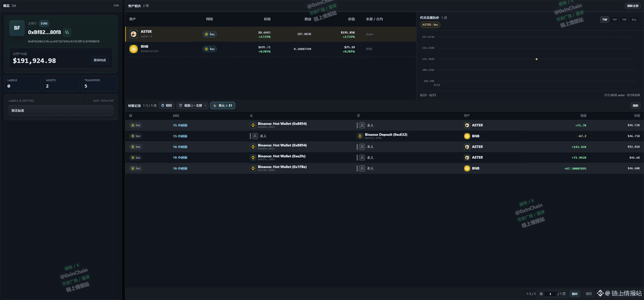This screenshot has width=644, height=300.
Task: Click the $92.81K transfer value
Action: 634,147
